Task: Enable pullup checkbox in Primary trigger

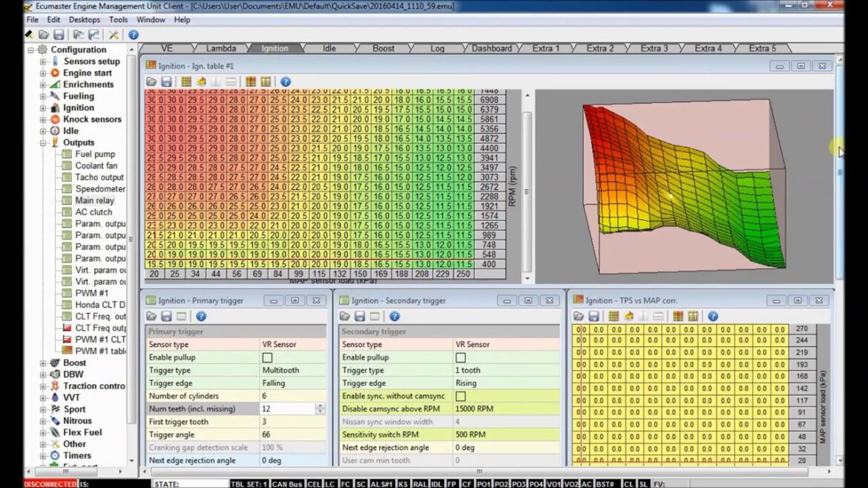Action: 267,357
